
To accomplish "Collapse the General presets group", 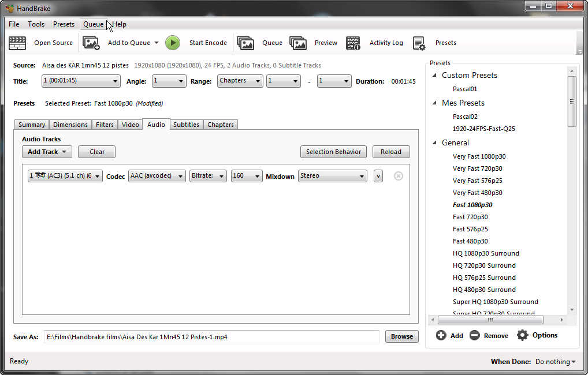I will coord(434,142).
